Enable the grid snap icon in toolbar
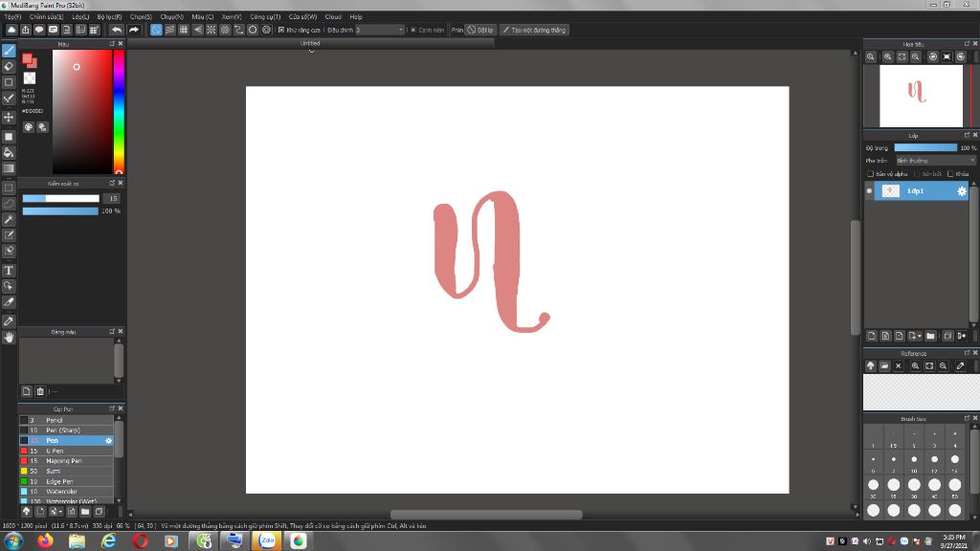 (x=184, y=30)
